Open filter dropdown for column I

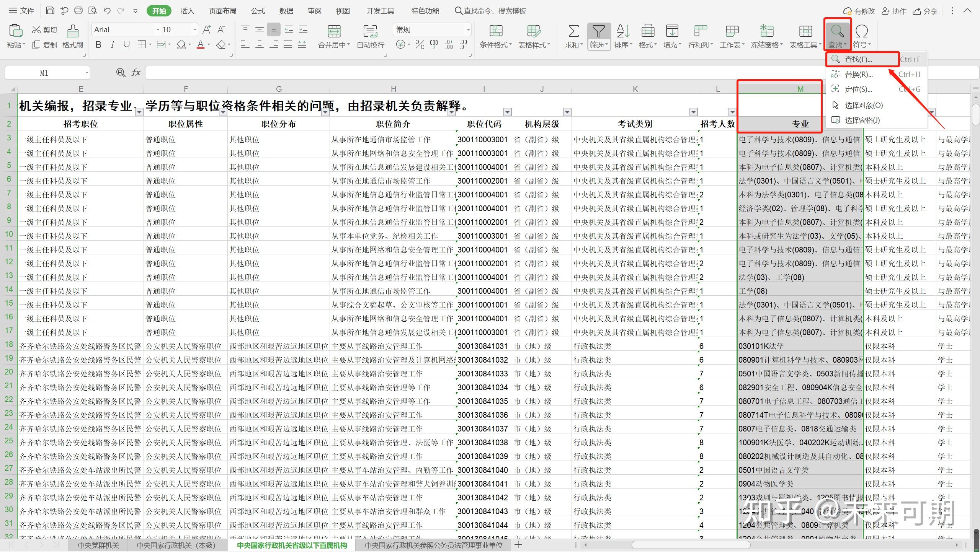[x=507, y=112]
